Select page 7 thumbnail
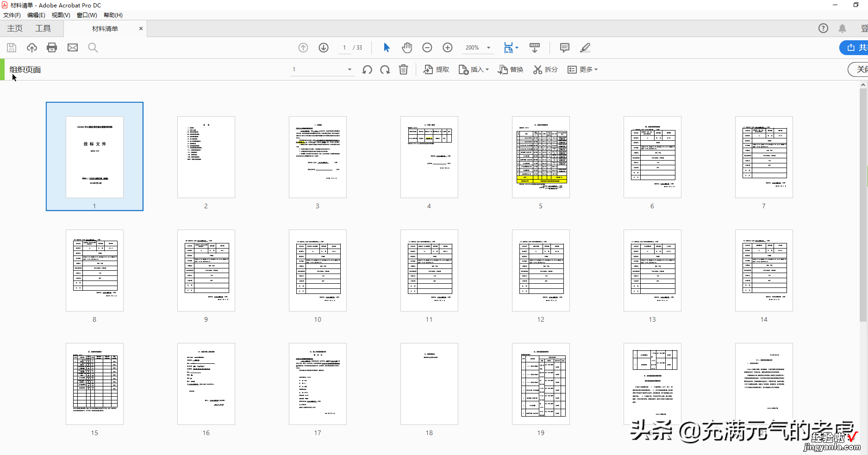This screenshot has width=868, height=455. click(x=764, y=157)
